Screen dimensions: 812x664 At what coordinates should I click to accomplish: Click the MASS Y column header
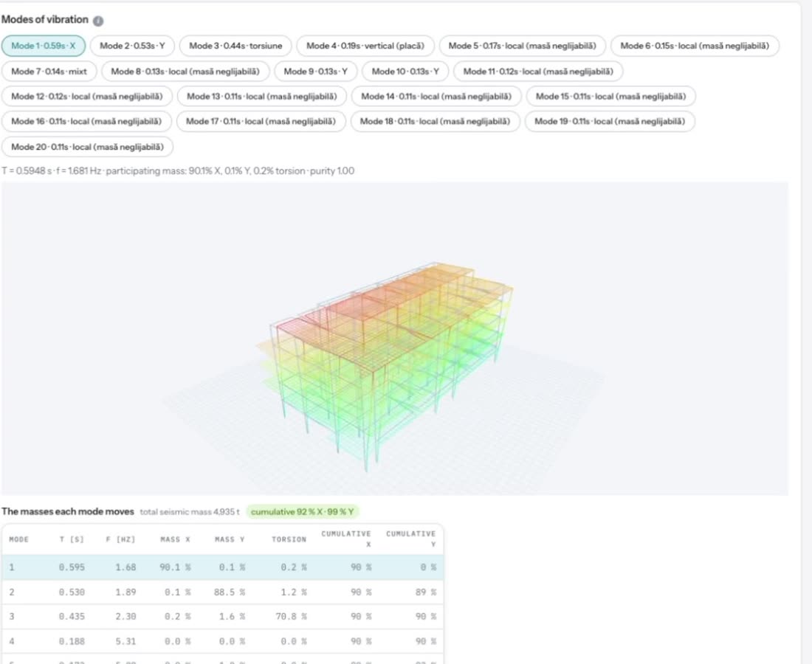point(230,539)
